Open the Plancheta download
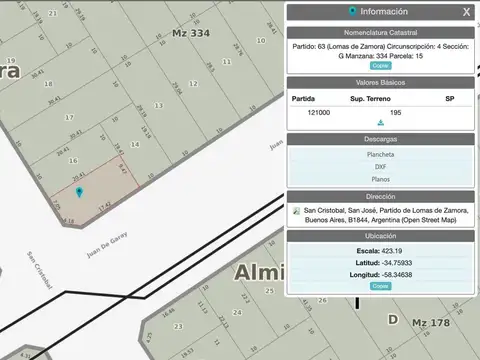 click(380, 154)
